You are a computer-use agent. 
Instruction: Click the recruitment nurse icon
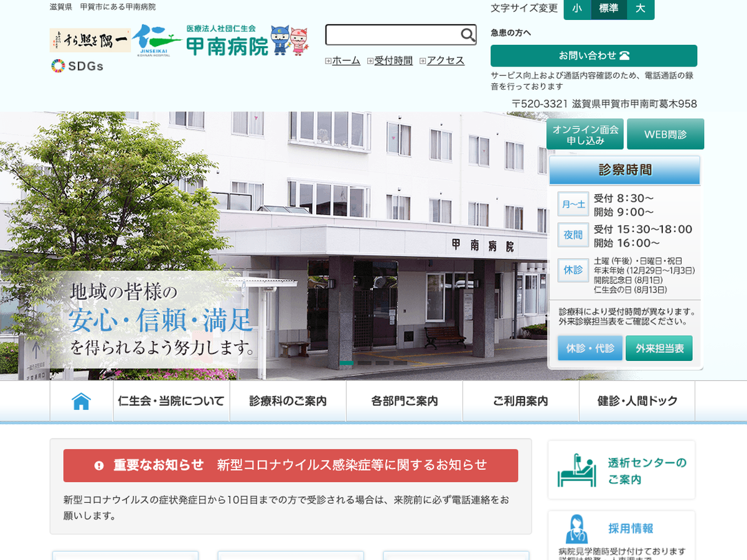576,529
